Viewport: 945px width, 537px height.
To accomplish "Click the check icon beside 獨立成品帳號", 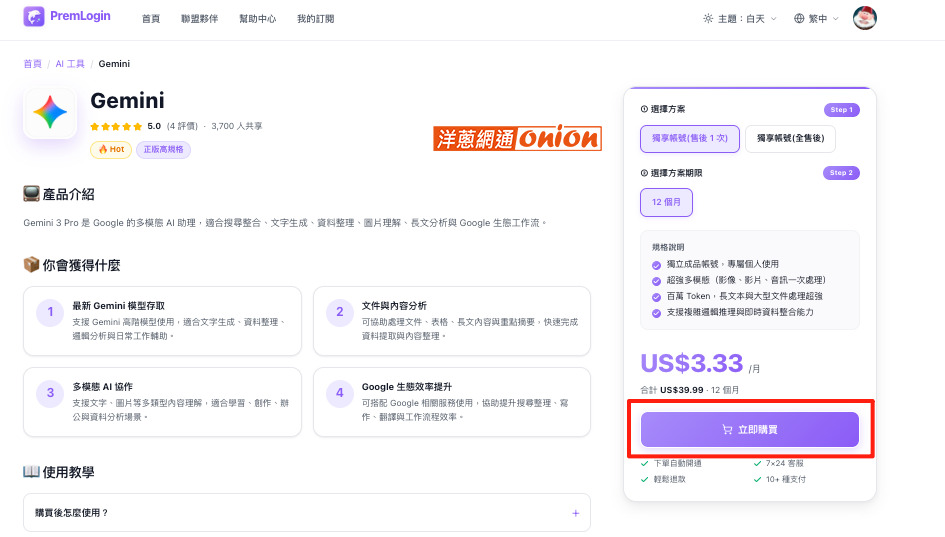I will [656, 265].
